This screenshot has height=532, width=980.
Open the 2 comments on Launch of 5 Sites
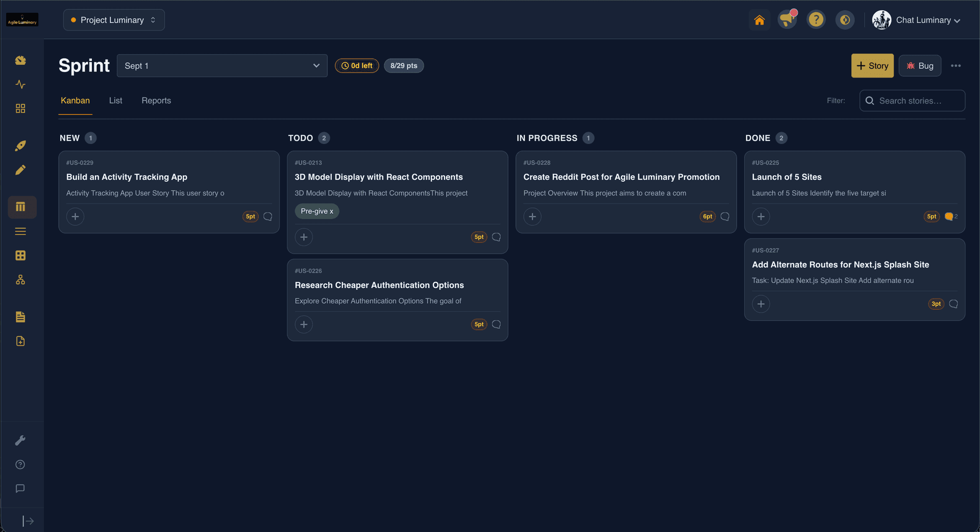[x=951, y=216]
